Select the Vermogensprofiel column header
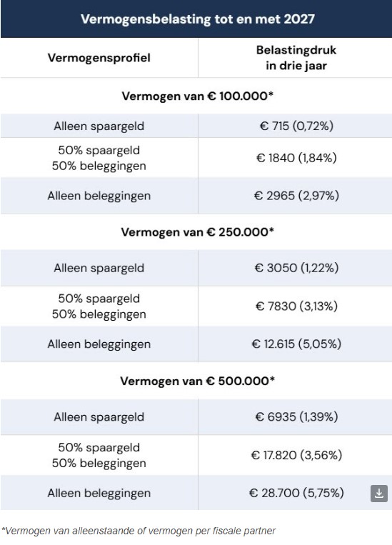Screen dimensions: 392x545 click(x=99, y=58)
